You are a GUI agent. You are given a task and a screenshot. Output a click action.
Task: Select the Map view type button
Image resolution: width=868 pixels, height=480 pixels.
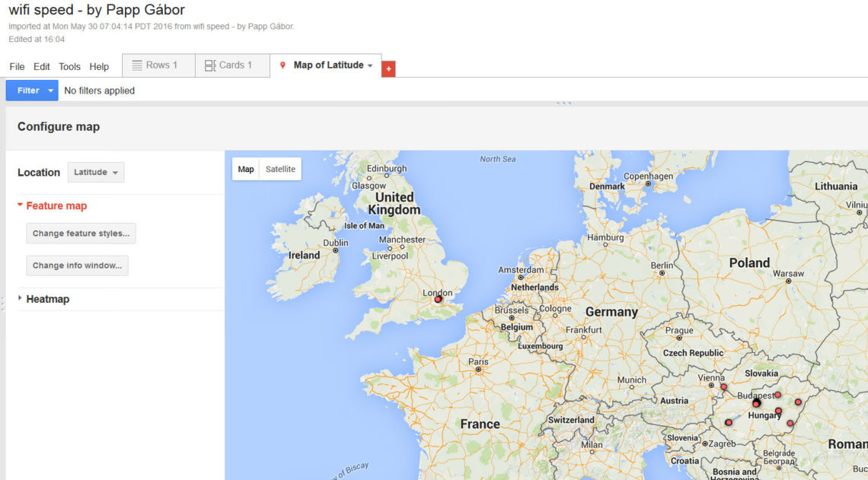pos(246,169)
